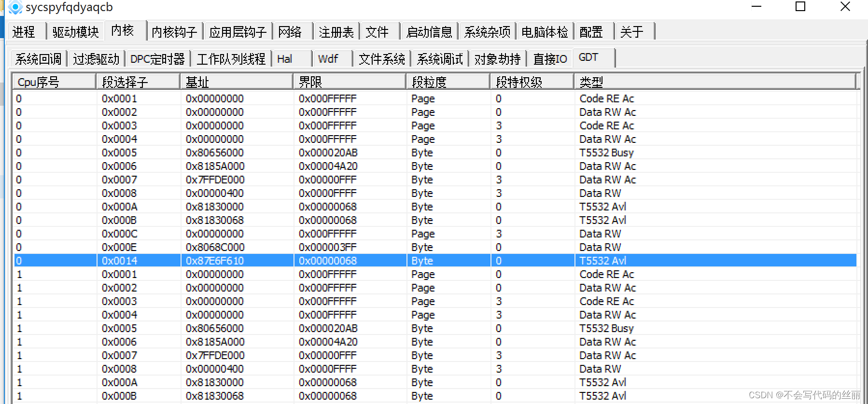The height and width of the screenshot is (404, 868).
Task: Switch to the 系统回调 sub-tab
Action: point(38,59)
